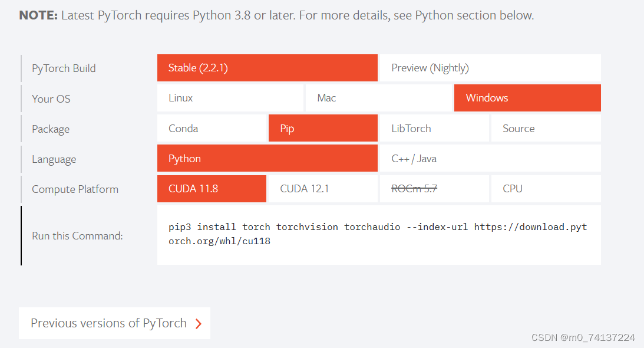This screenshot has width=644, height=348.
Task: Click the Language row label
Action: click(54, 159)
